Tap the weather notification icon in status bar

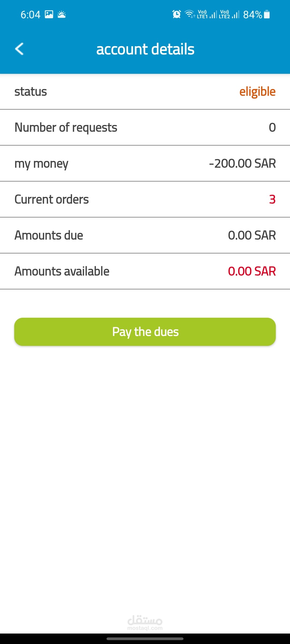[x=61, y=14]
